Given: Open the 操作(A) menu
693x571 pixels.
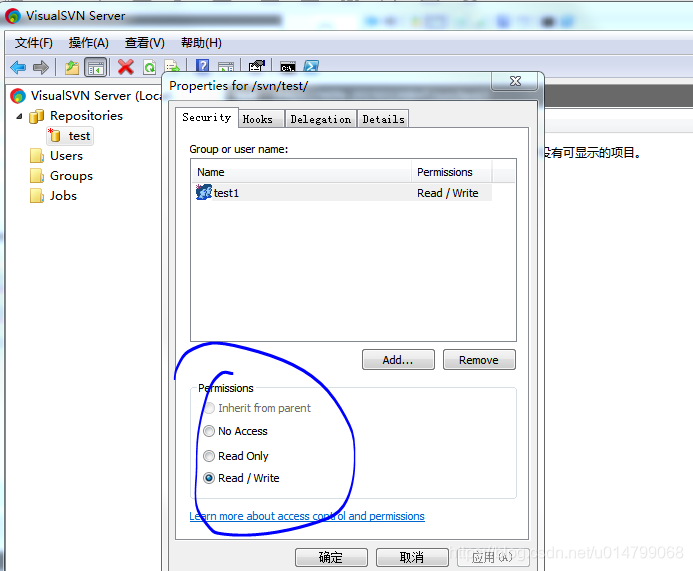Looking at the screenshot, I should coord(88,43).
